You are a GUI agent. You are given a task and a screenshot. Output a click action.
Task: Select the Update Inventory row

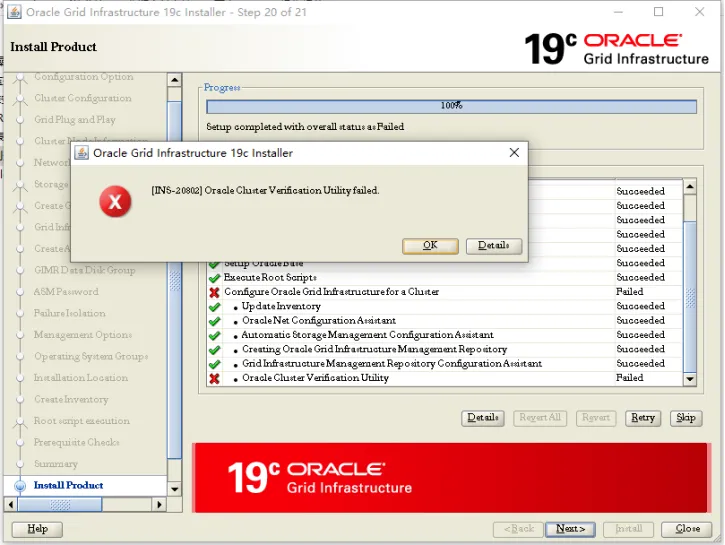click(x=444, y=306)
